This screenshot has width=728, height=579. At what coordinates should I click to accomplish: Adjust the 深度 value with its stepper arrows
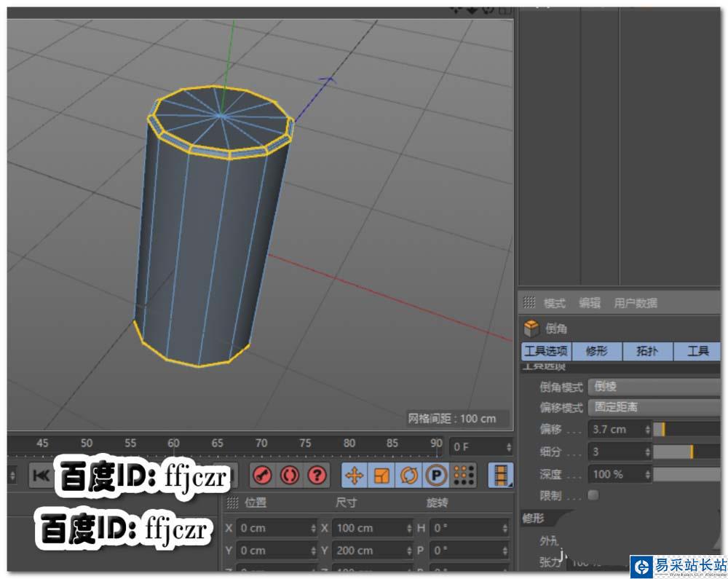click(x=648, y=475)
